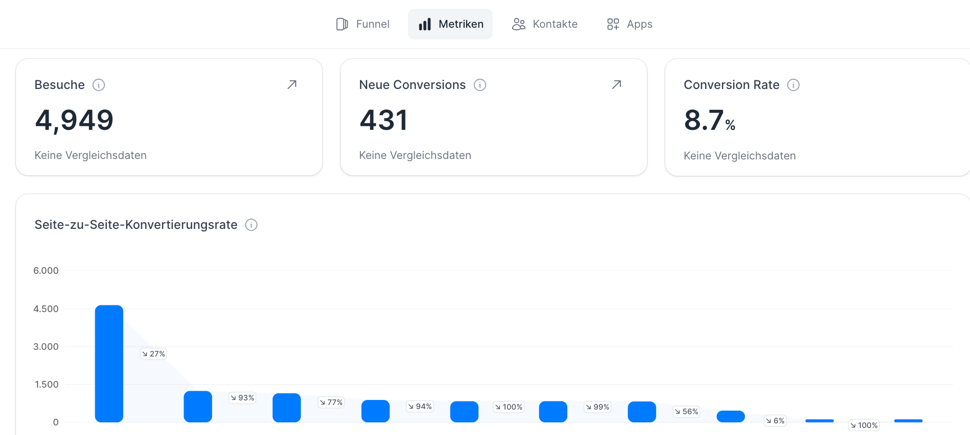Click the 27% drop-off label

click(x=153, y=354)
